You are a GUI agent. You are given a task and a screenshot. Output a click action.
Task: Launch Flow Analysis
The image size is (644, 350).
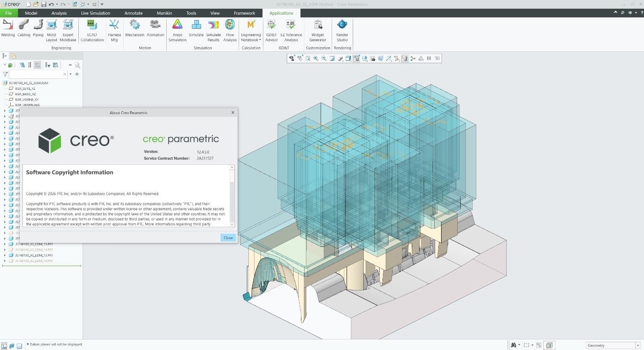[230, 31]
